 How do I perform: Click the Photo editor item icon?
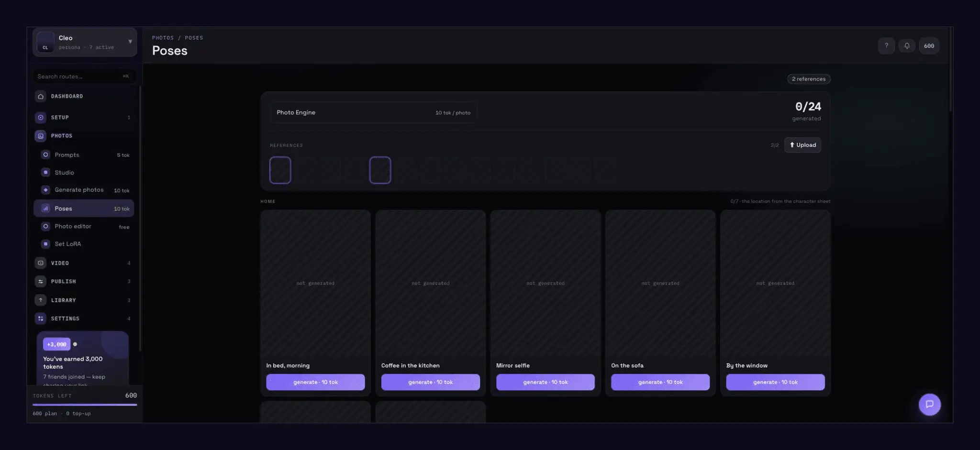45,226
